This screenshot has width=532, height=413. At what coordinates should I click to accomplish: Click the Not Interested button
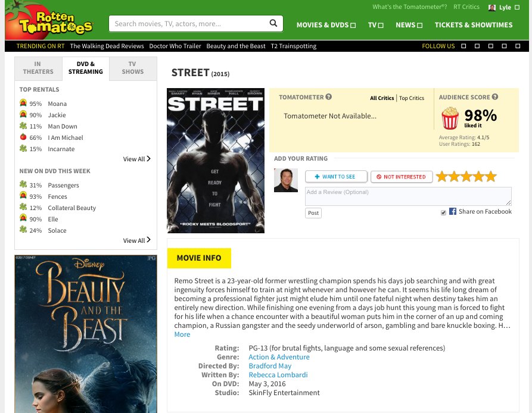402,177
